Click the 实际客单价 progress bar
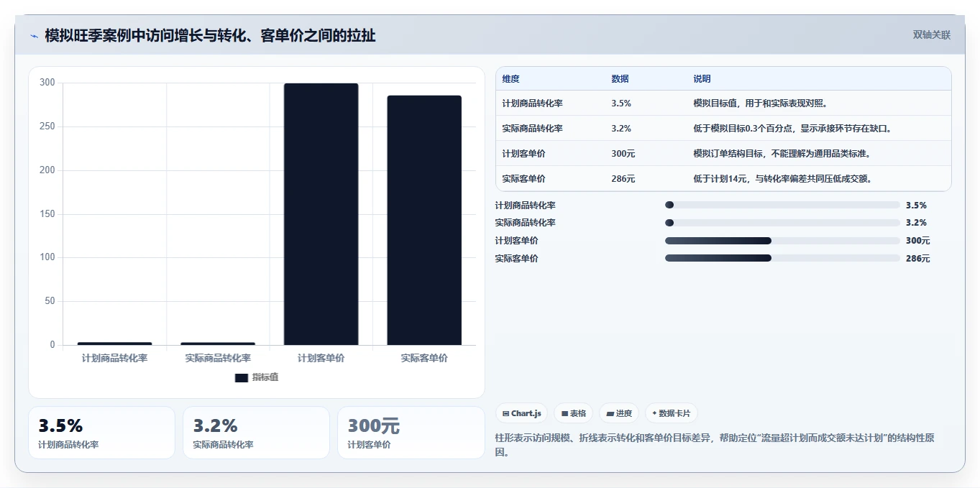 [782, 258]
